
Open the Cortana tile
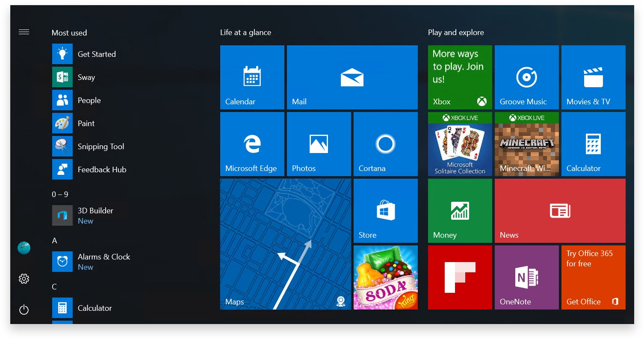(386, 144)
